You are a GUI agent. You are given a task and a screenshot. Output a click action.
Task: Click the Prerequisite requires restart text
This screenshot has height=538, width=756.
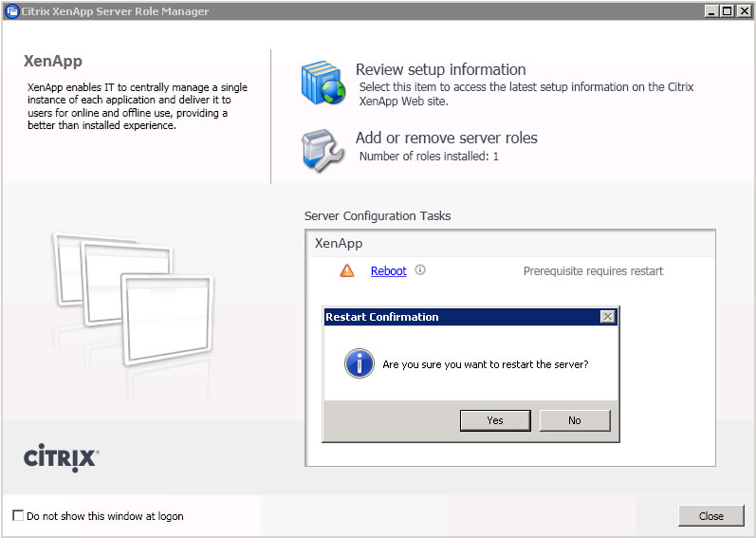tap(593, 271)
